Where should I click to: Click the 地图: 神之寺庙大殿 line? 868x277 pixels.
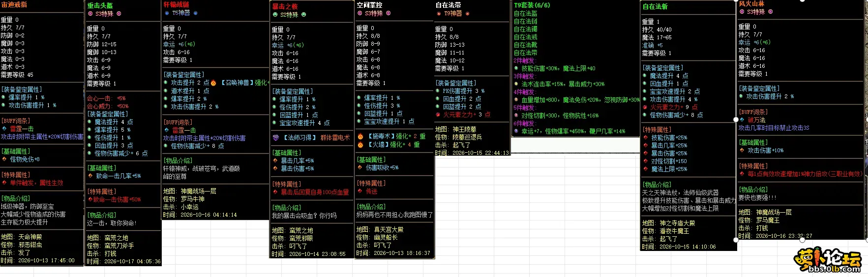[x=669, y=223]
